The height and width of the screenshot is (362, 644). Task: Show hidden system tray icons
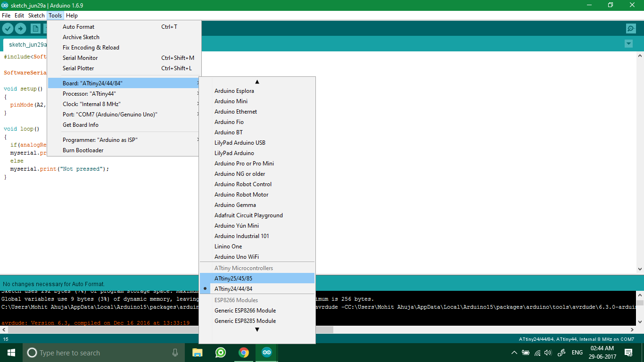click(514, 353)
